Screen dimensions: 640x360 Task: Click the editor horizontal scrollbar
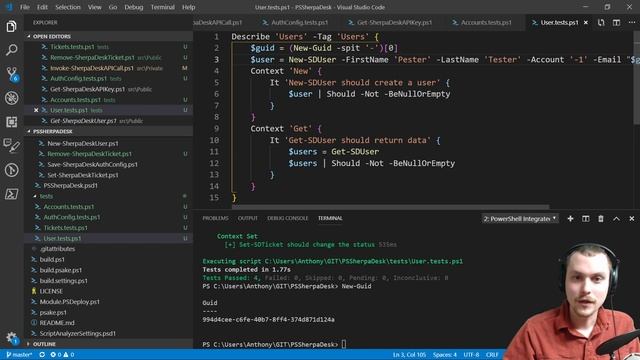390,207
